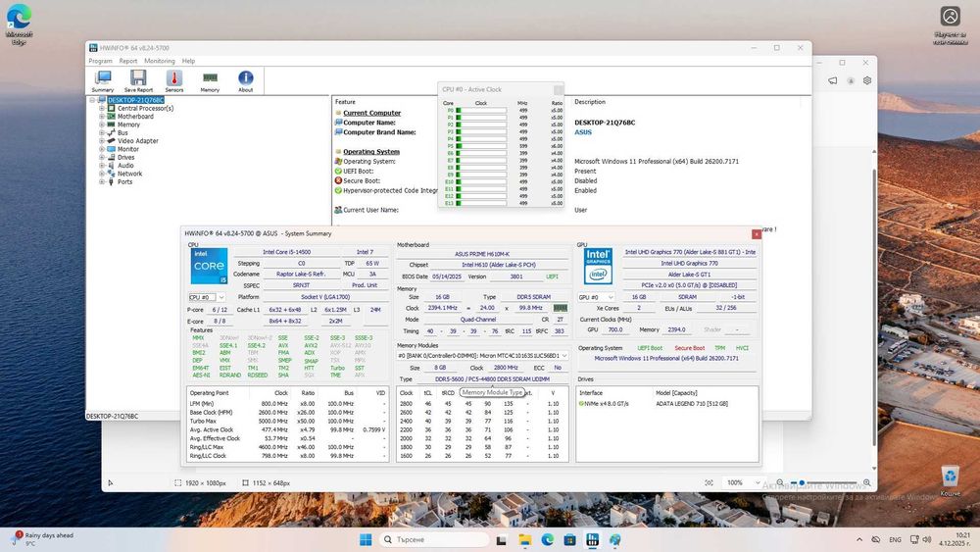Viewport: 980px width, 552px height.
Task: Click the ENG language indicator
Action: (895, 539)
